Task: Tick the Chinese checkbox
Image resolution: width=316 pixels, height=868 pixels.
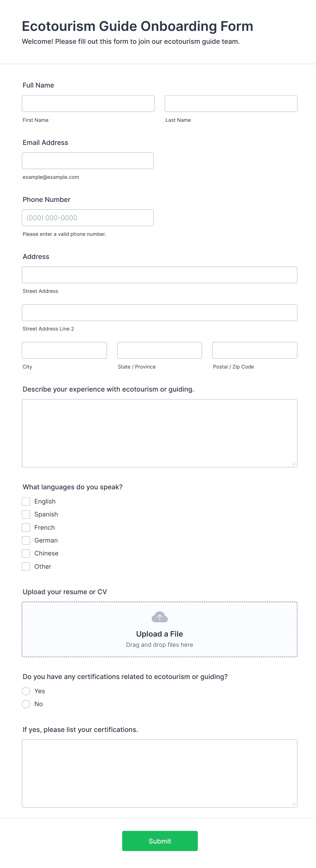Action: [26, 553]
